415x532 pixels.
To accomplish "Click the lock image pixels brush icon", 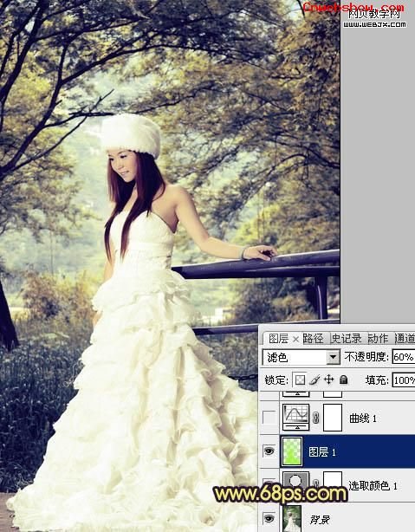I will pyautogui.click(x=314, y=380).
